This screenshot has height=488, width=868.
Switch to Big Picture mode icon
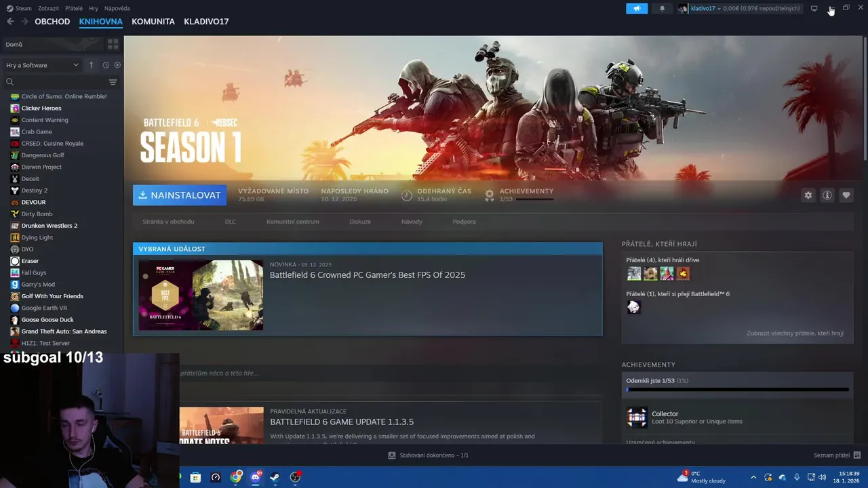click(x=814, y=8)
